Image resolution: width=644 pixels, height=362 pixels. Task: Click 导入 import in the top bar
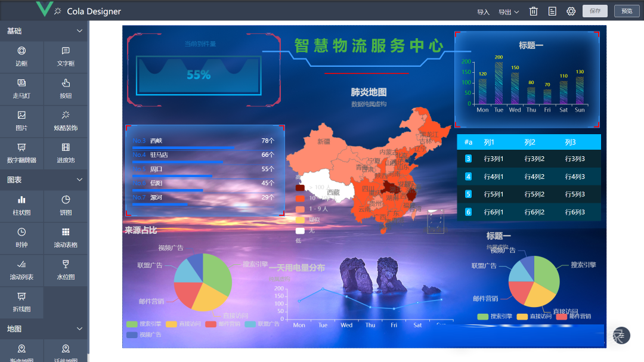[x=483, y=12]
